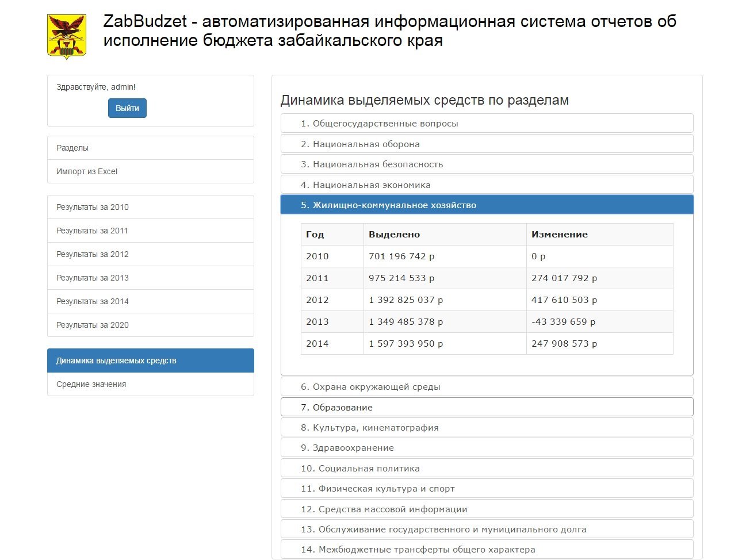Click the negative change -43 339 659 р

[x=564, y=322]
